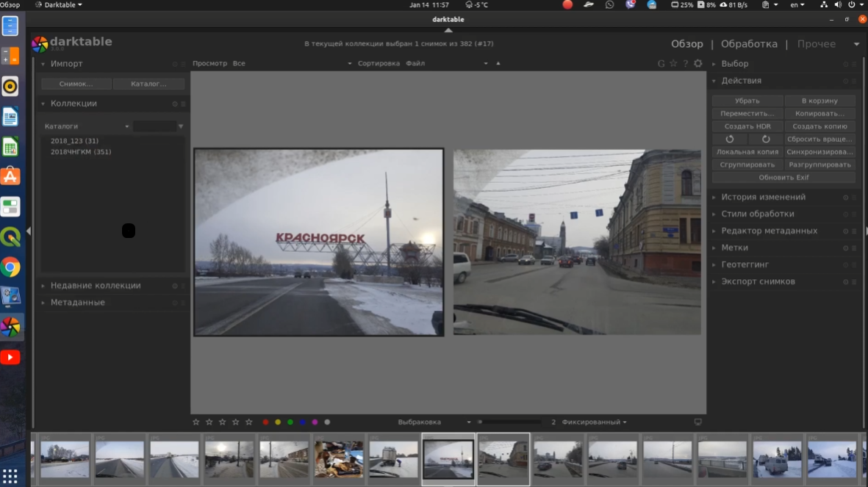Open Rhythmbox from the dock
The width and height of the screenshot is (868, 487).
tap(10, 87)
